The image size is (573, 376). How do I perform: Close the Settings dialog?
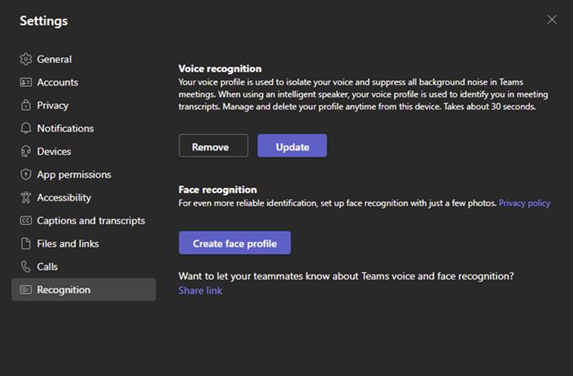tap(552, 20)
